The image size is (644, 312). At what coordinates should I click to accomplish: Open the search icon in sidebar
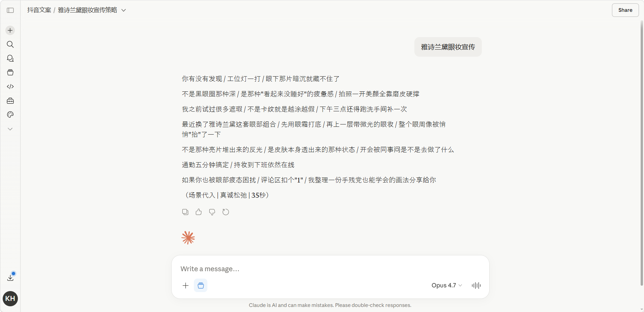click(x=10, y=45)
